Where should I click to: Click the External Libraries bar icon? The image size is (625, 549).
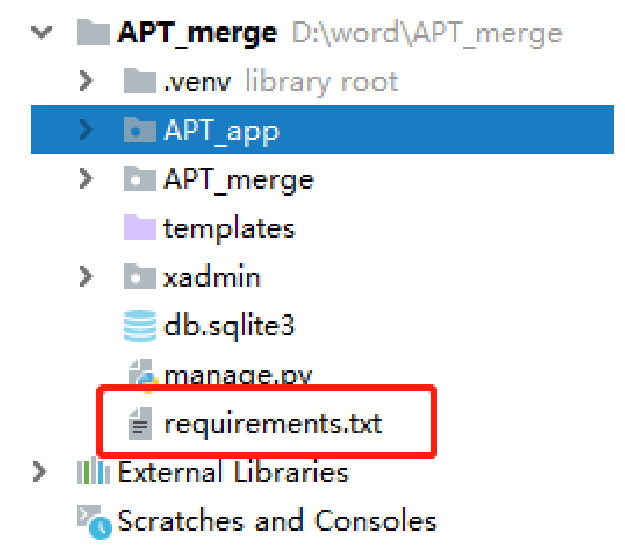pos(93,470)
